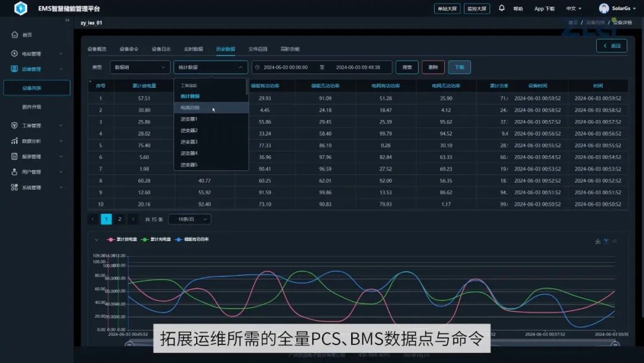Toggle the 累计放电量 pink legend series

pyautogui.click(x=122, y=239)
